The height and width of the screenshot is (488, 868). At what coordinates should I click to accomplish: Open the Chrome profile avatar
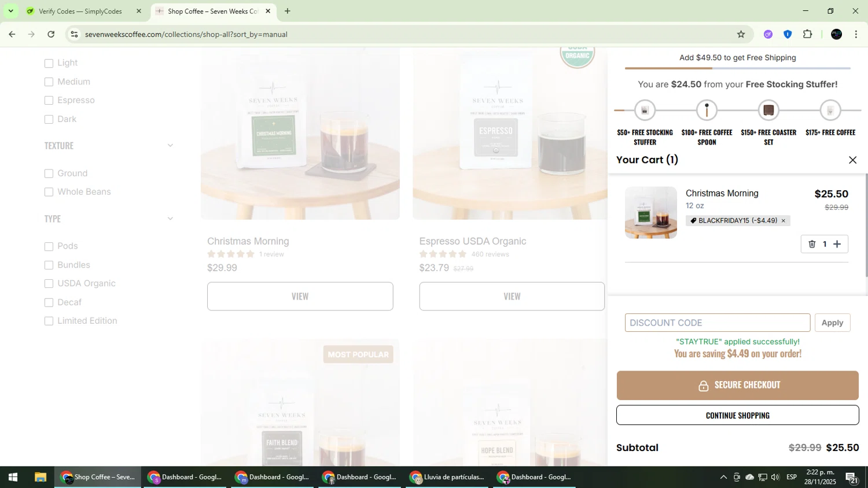(x=836, y=34)
